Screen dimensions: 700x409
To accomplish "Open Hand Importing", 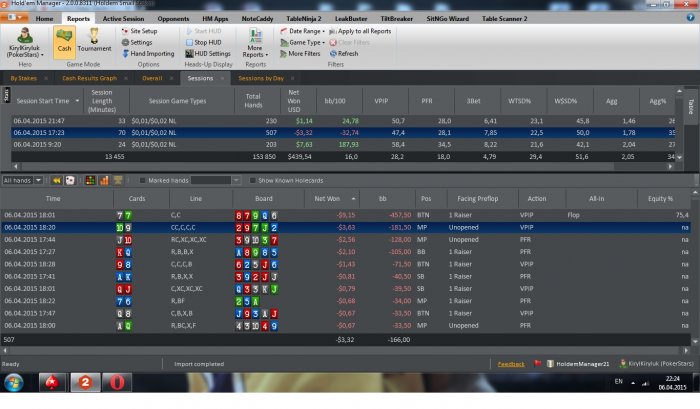I will (148, 53).
